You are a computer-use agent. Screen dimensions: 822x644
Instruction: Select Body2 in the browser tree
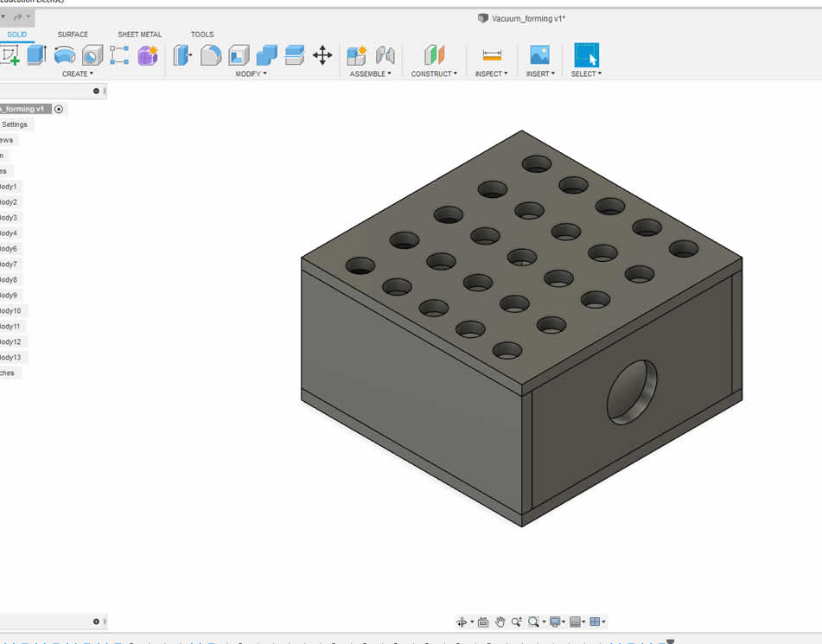[9, 202]
